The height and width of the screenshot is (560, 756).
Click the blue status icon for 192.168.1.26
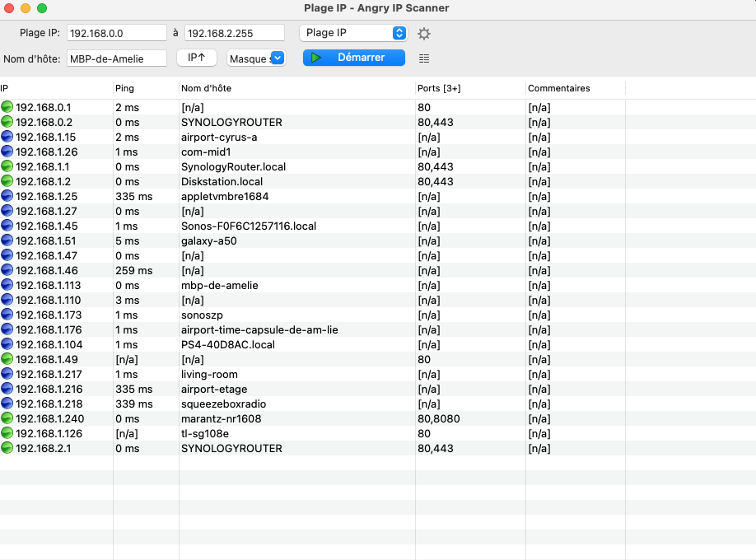click(x=7, y=152)
